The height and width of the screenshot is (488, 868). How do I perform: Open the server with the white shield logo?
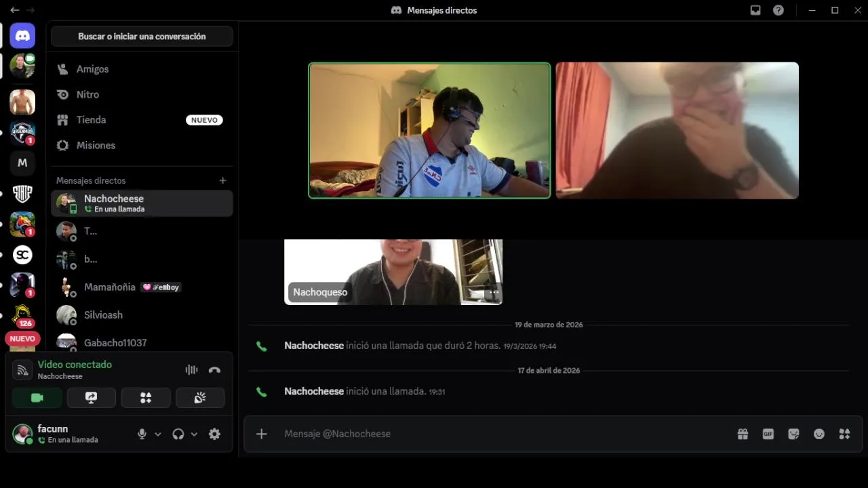[22, 194]
